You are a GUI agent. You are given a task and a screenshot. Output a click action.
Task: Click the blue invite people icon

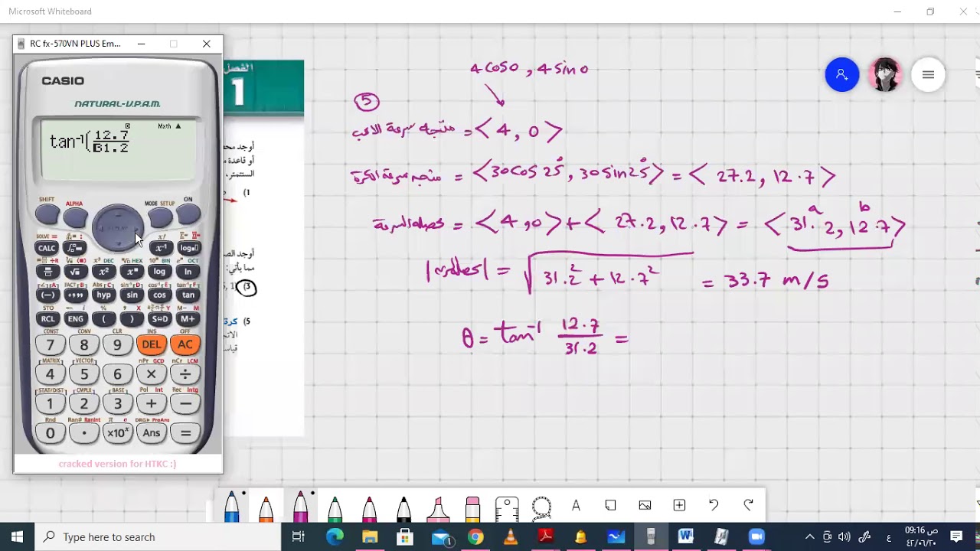pos(841,74)
